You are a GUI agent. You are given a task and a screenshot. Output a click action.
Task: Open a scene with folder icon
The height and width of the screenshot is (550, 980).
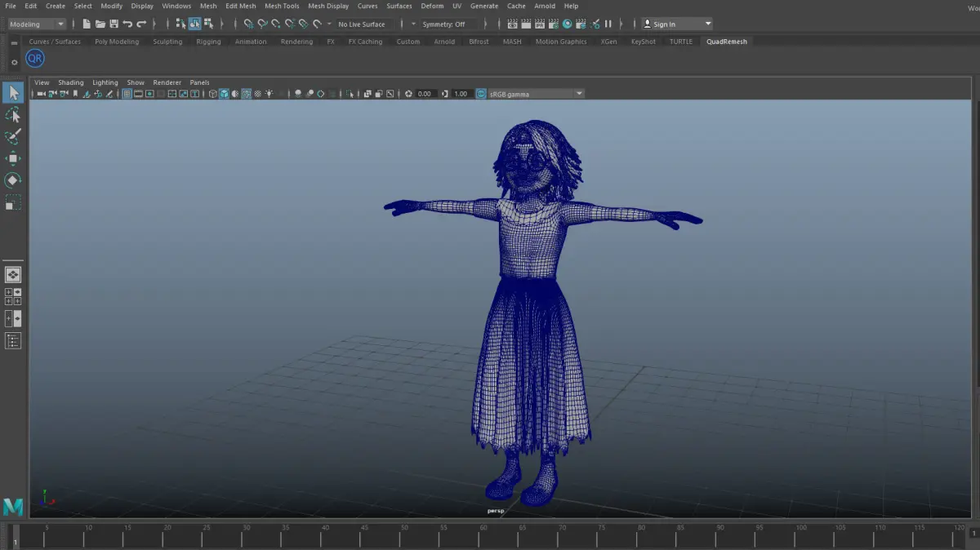point(100,24)
